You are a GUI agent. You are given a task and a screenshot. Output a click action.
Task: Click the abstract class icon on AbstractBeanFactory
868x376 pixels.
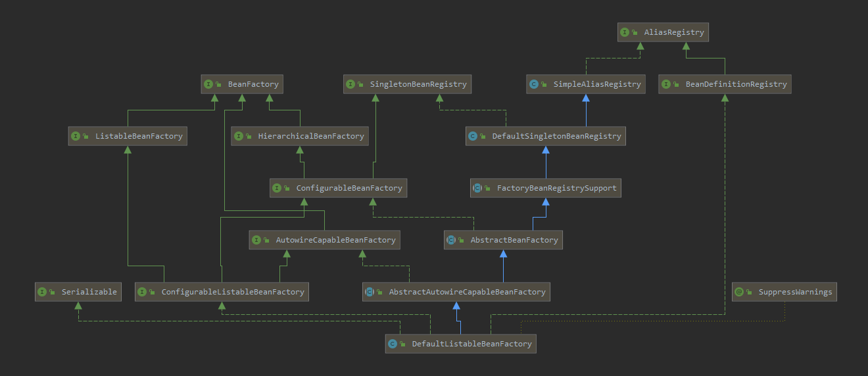click(451, 241)
